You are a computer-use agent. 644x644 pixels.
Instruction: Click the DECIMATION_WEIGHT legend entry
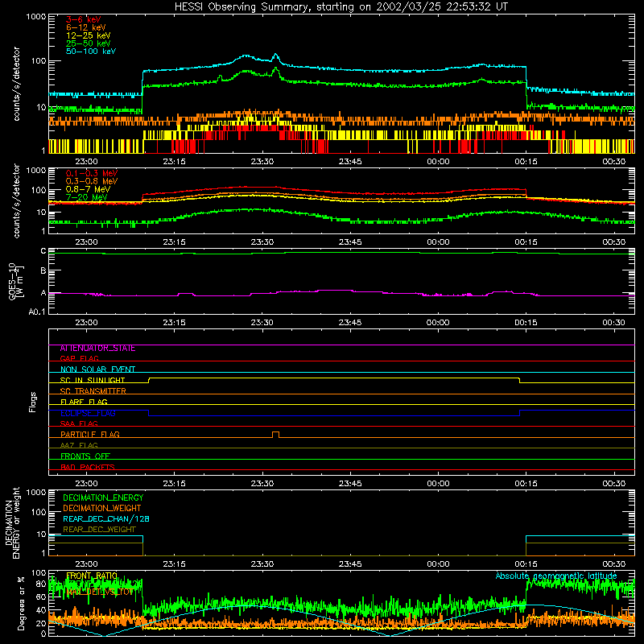(102, 508)
